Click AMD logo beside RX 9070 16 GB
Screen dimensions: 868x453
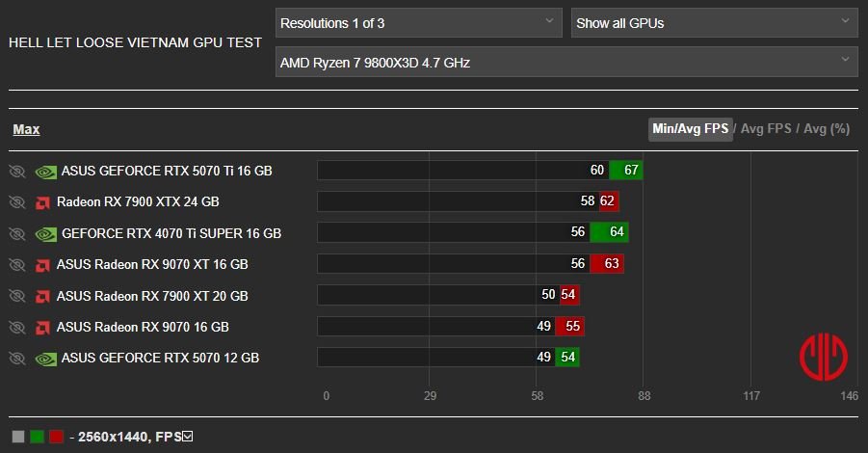tap(42, 329)
